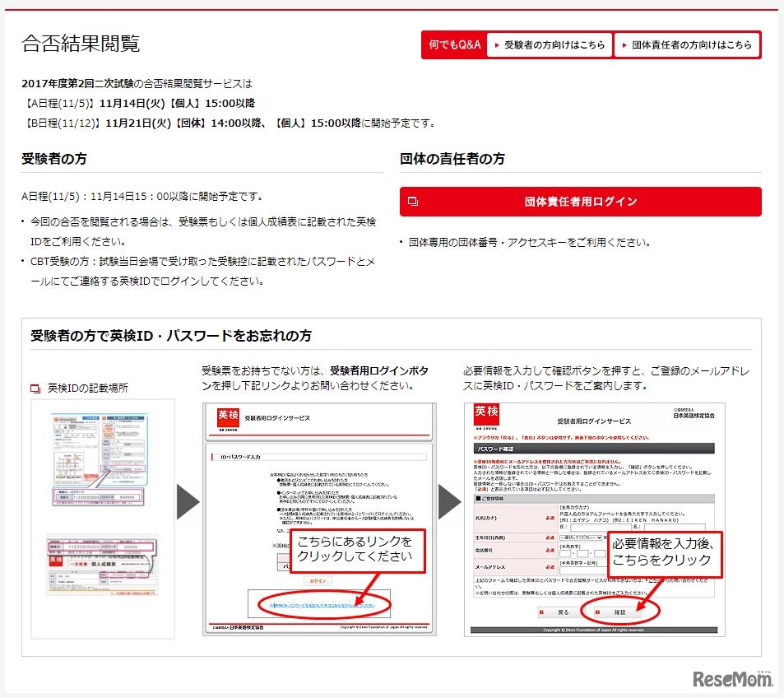Click the 英検 logo in the middle screenshot
784x698 pixels.
pos(226,416)
